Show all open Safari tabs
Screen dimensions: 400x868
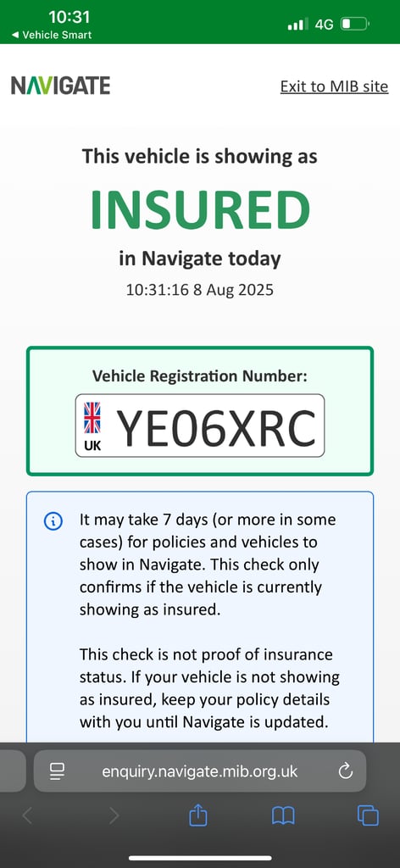(x=368, y=815)
